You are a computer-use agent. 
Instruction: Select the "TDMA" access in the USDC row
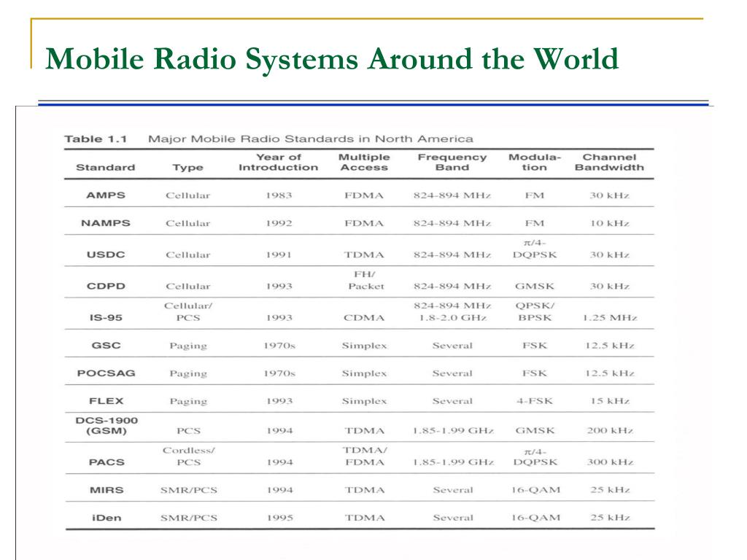tap(364, 254)
